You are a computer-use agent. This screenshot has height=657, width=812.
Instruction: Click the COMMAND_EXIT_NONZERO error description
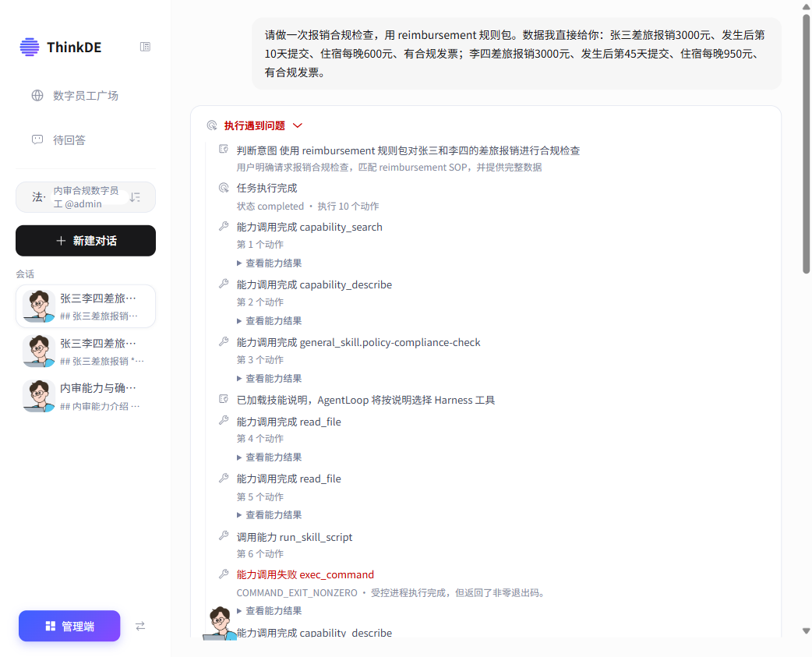[x=391, y=593]
